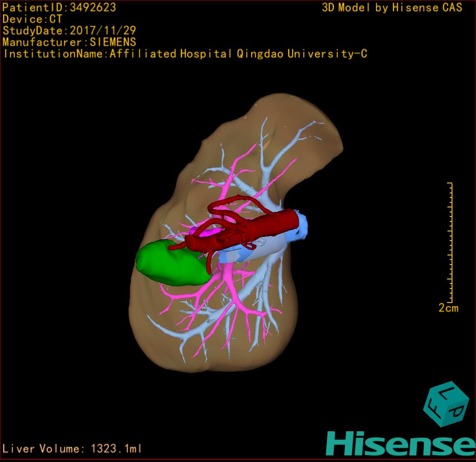Click the 3D Model by Hisense CAS text

pos(392,8)
